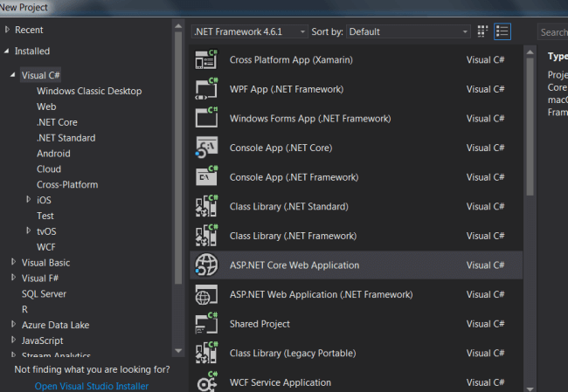
Task: Expand the tvOS node arrow
Action: click(x=28, y=230)
